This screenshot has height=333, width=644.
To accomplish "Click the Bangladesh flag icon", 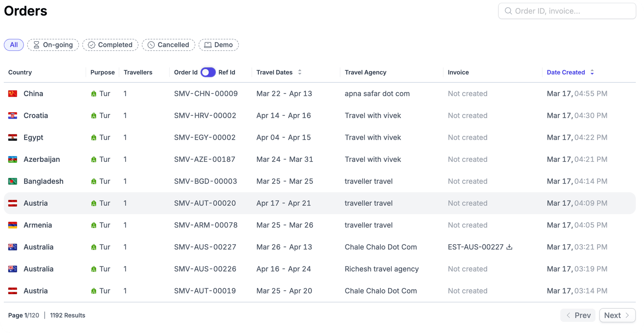I will (x=13, y=181).
